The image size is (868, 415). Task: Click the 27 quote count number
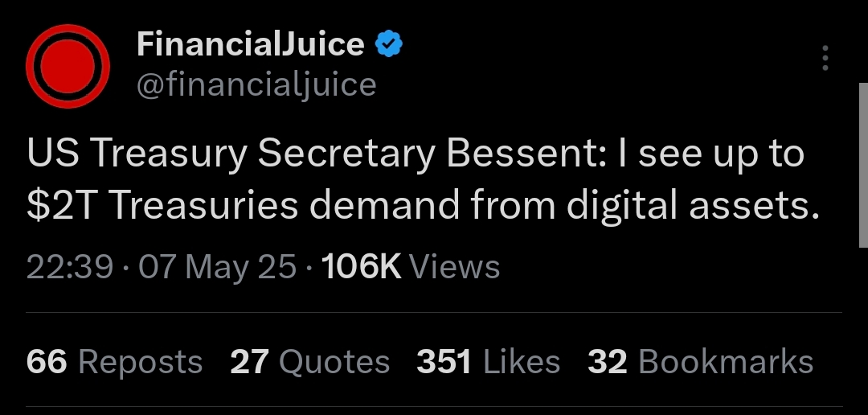tap(250, 362)
